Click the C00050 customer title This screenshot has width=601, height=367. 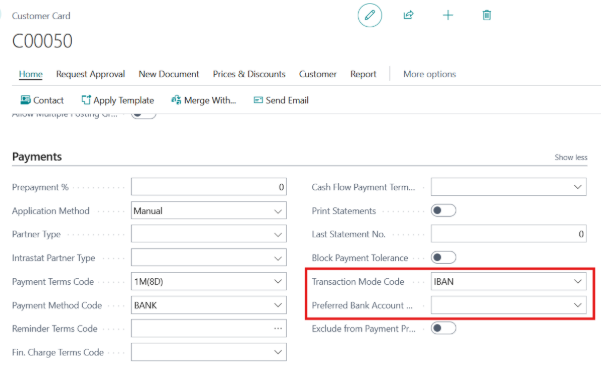tap(42, 41)
